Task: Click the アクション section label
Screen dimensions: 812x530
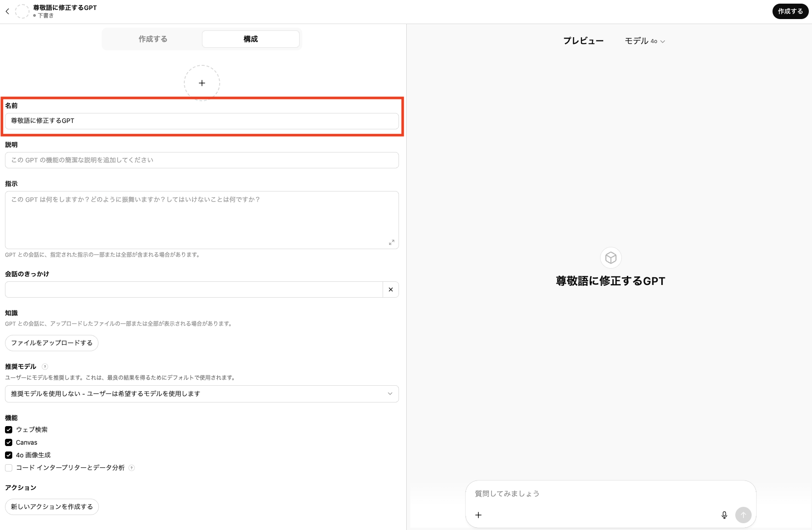Action: pyautogui.click(x=20, y=488)
